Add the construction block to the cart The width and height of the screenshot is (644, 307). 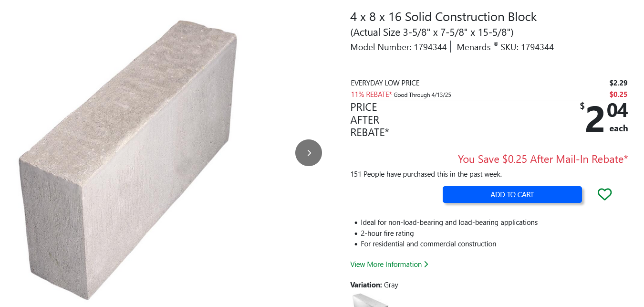(x=512, y=194)
